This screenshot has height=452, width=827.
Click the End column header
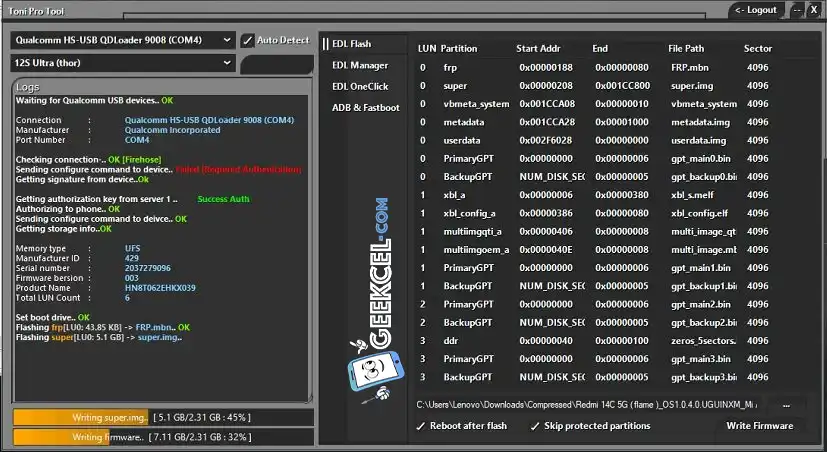600,49
